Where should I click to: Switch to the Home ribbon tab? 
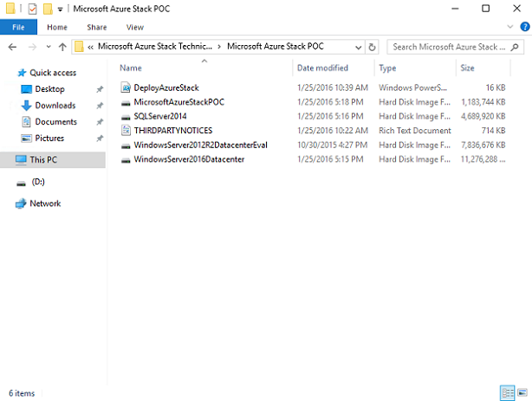57,27
